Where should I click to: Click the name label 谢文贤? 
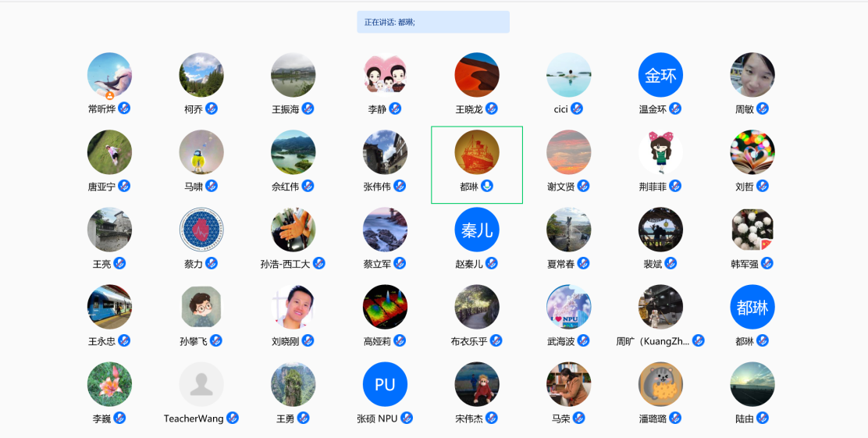[x=560, y=187]
